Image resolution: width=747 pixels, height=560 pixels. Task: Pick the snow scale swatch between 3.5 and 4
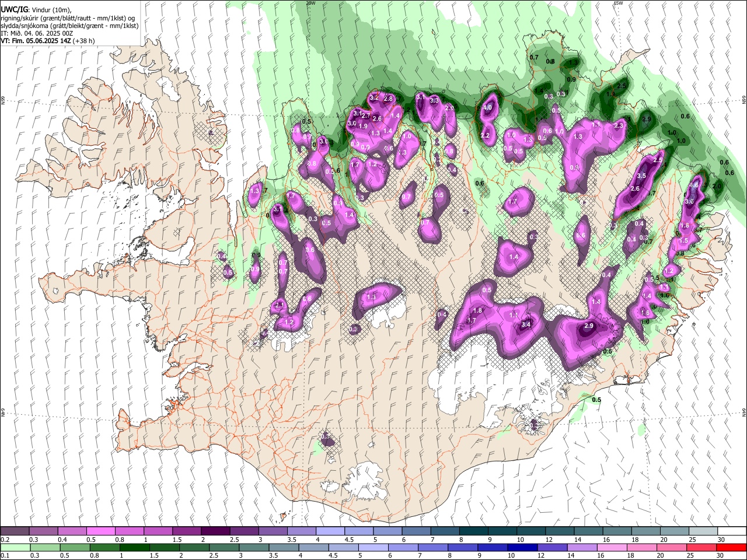301,531
